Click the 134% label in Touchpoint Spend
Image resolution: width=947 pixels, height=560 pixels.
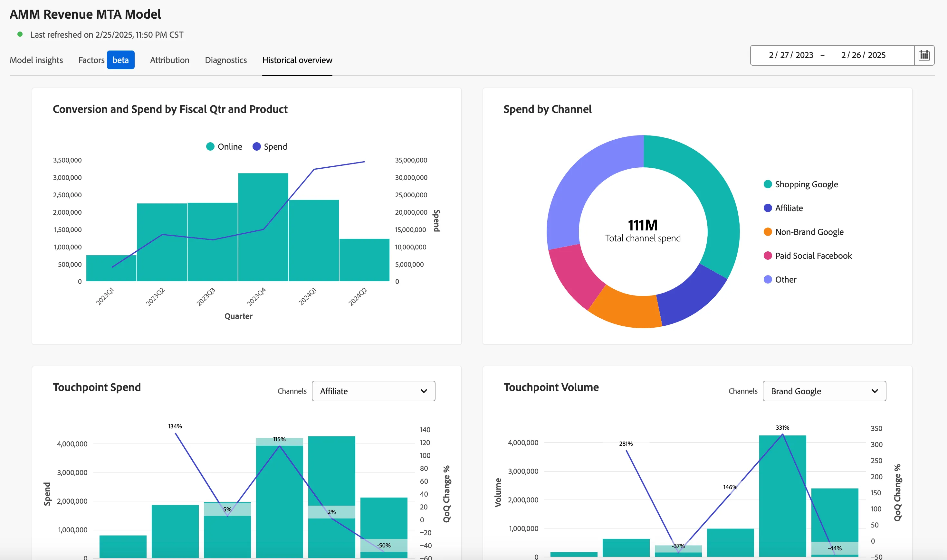click(x=175, y=426)
